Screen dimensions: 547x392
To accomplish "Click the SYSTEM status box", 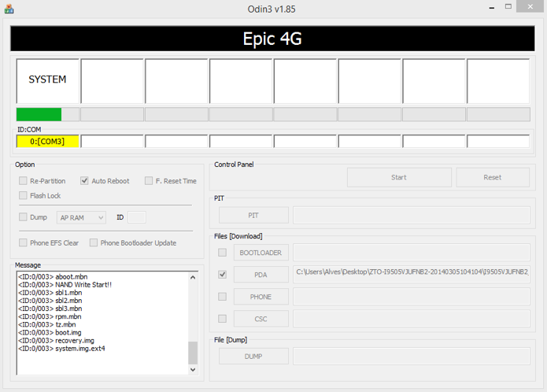I will pyautogui.click(x=48, y=81).
